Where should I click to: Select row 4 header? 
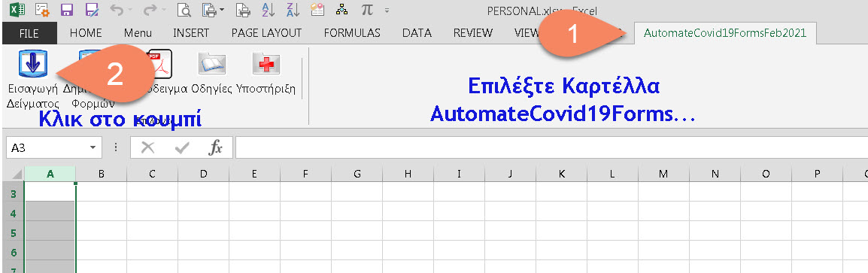tap(13, 214)
